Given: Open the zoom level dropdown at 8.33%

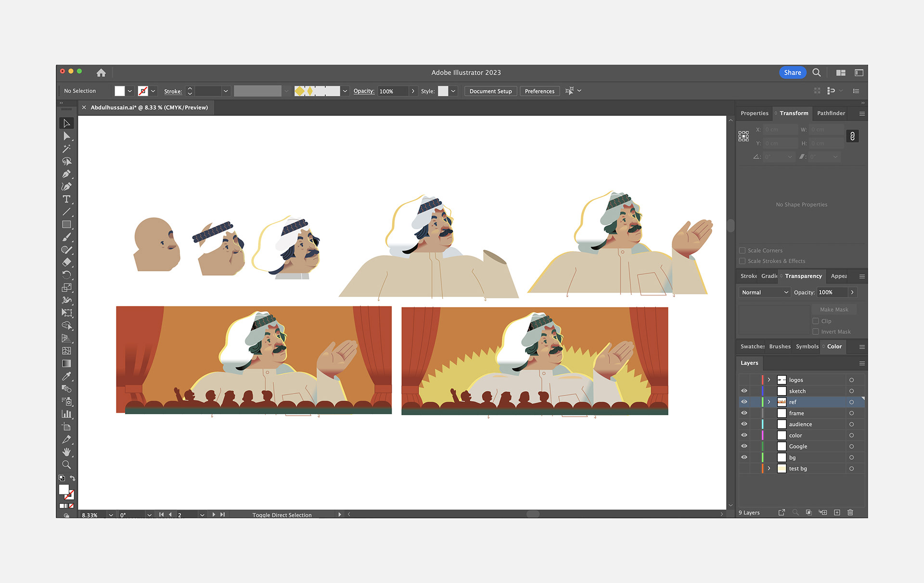Looking at the screenshot, I should point(111,515).
